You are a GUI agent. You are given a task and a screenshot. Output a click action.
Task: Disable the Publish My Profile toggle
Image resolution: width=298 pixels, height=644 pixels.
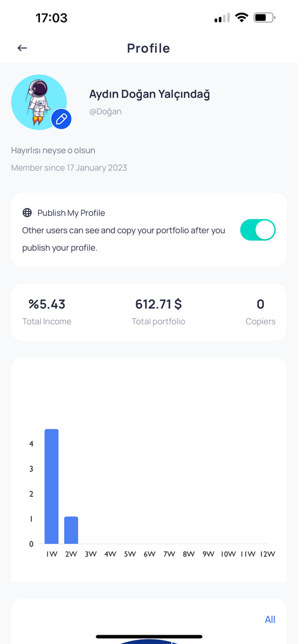click(258, 230)
